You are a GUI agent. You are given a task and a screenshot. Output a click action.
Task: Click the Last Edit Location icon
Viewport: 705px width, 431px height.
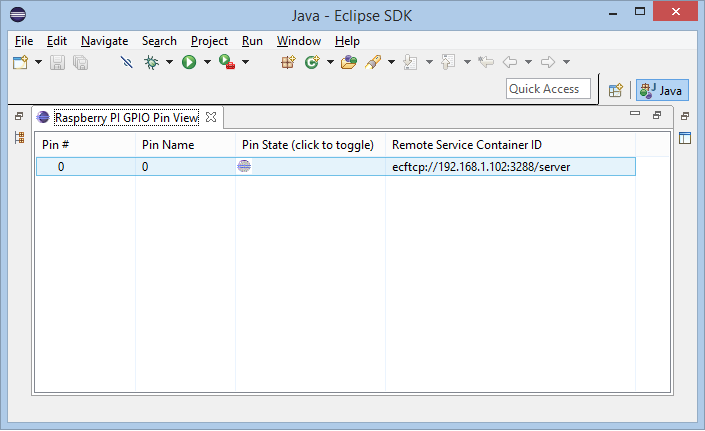(486, 62)
